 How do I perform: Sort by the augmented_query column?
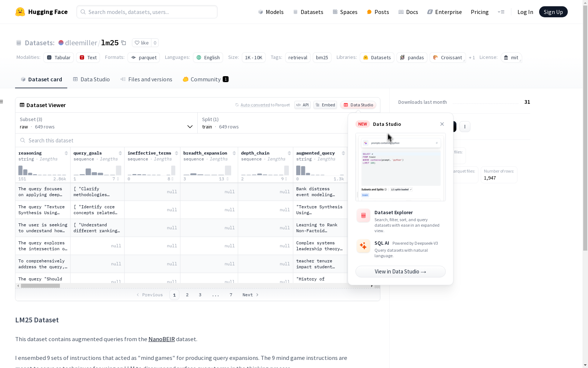[x=343, y=153]
